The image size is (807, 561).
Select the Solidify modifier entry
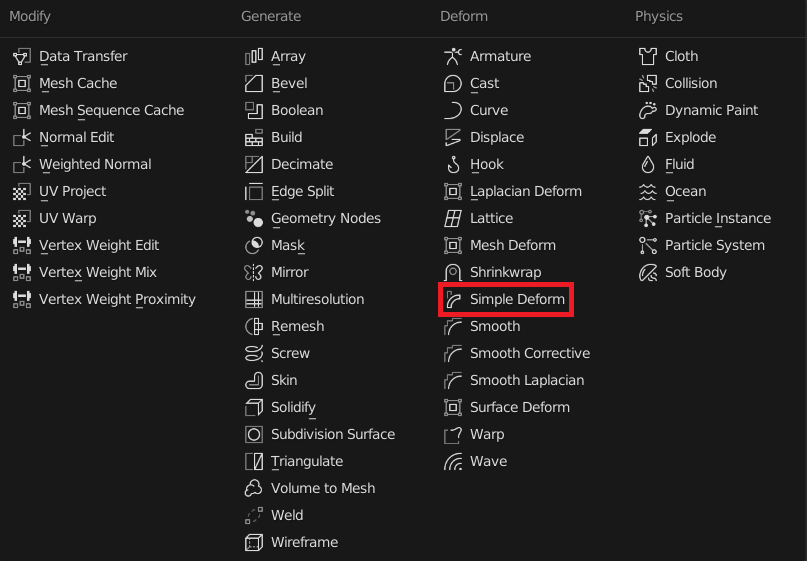(293, 408)
